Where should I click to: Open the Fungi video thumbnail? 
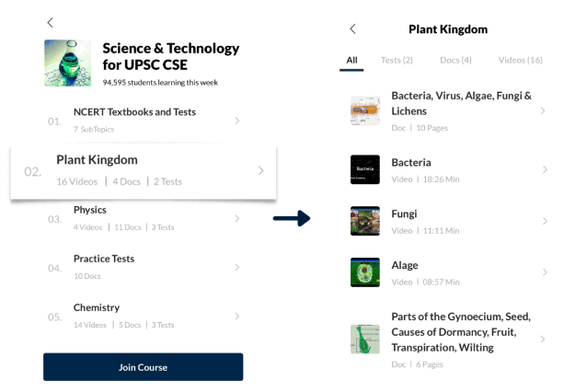pos(365,221)
